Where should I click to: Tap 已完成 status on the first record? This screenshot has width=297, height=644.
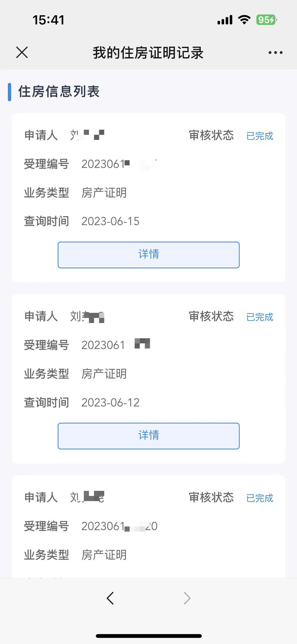click(259, 136)
